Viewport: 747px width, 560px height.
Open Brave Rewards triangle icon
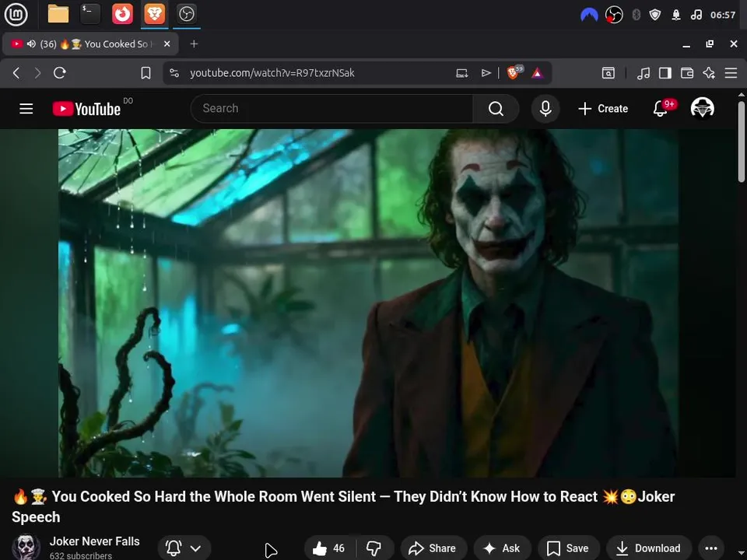[x=538, y=73]
